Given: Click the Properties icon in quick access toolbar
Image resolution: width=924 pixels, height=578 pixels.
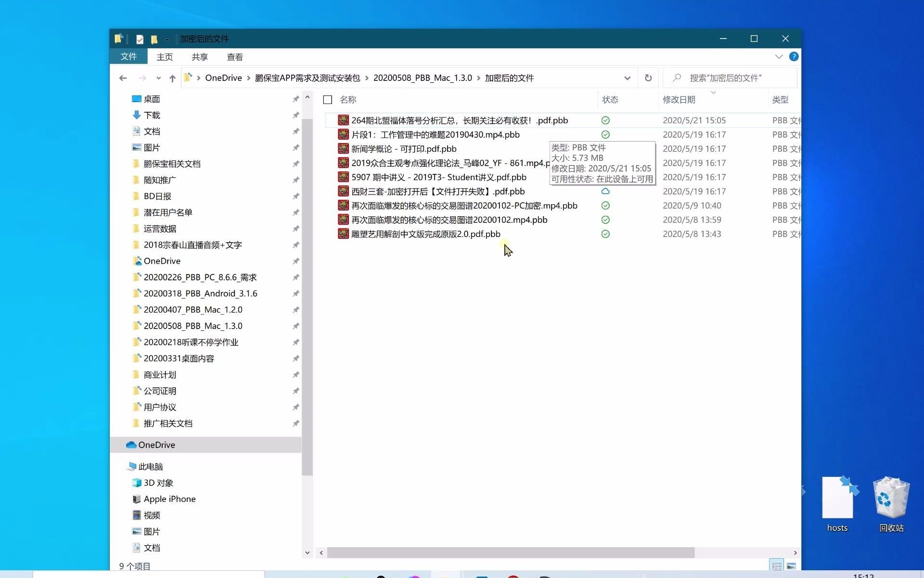Looking at the screenshot, I should [140, 39].
